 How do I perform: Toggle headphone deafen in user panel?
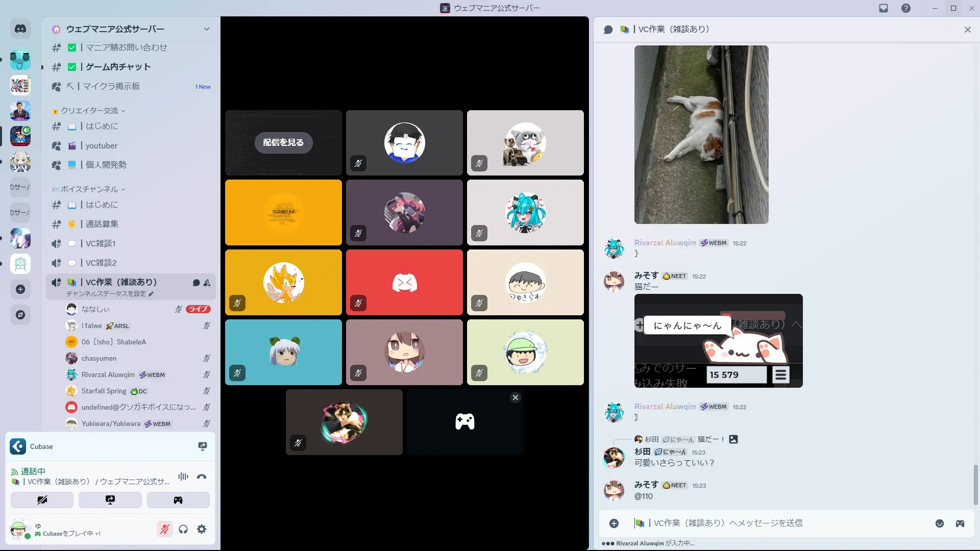coord(183,529)
